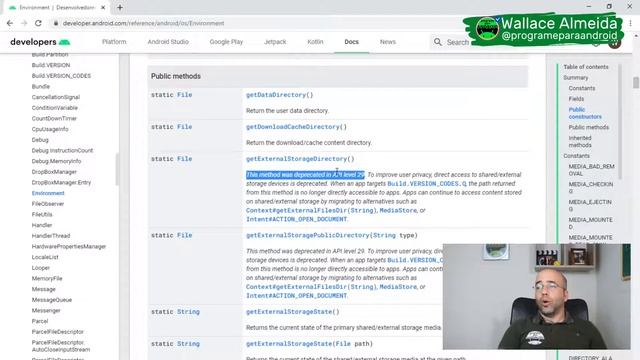Jump to MEDIA_BAD_REMOVAL in contents

coord(591,170)
